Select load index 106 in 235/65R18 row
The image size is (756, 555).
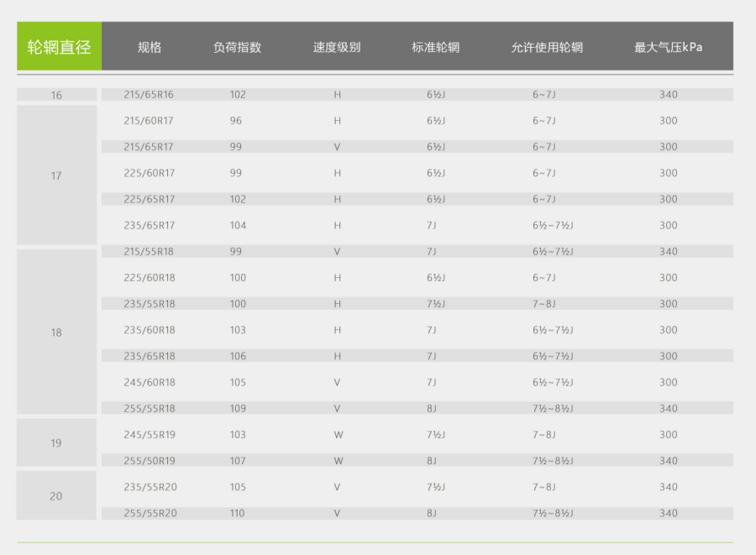tap(238, 356)
